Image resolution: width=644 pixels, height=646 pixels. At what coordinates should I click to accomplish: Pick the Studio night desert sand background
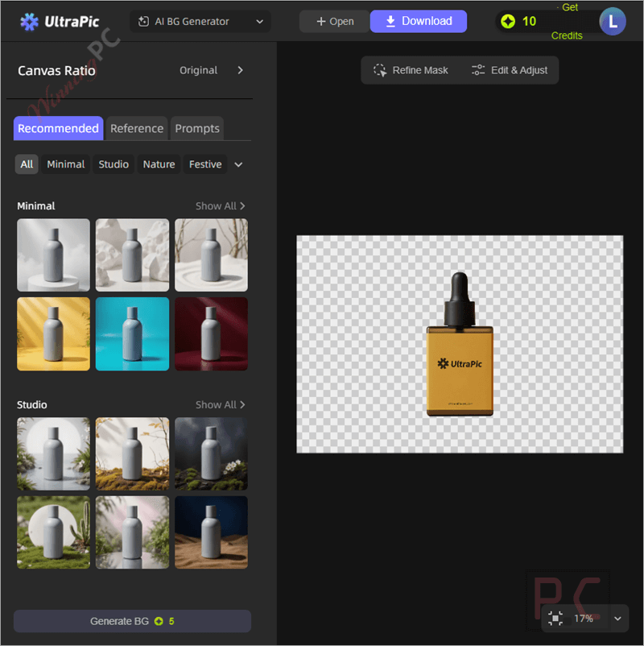(211, 532)
